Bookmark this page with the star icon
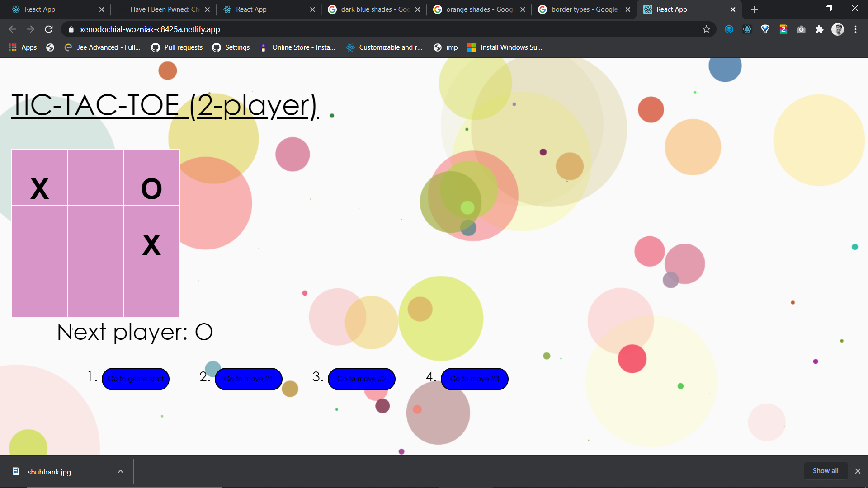This screenshot has width=868, height=488. (706, 29)
